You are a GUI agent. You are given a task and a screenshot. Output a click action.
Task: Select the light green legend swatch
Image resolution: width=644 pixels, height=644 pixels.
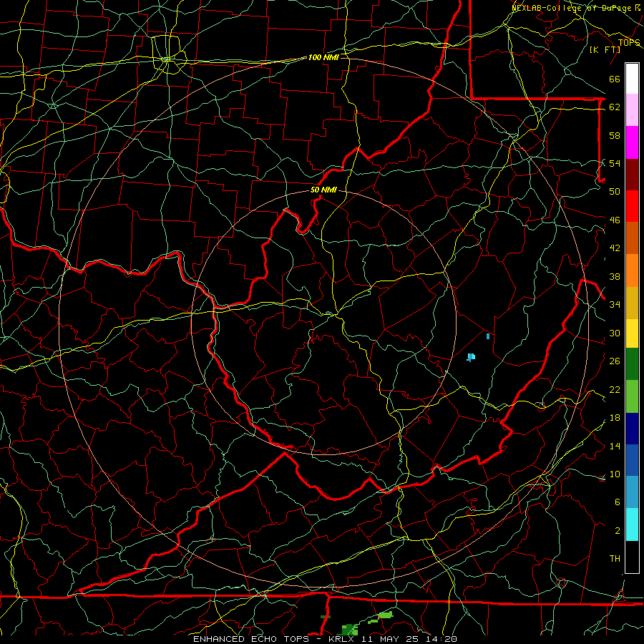click(x=632, y=396)
